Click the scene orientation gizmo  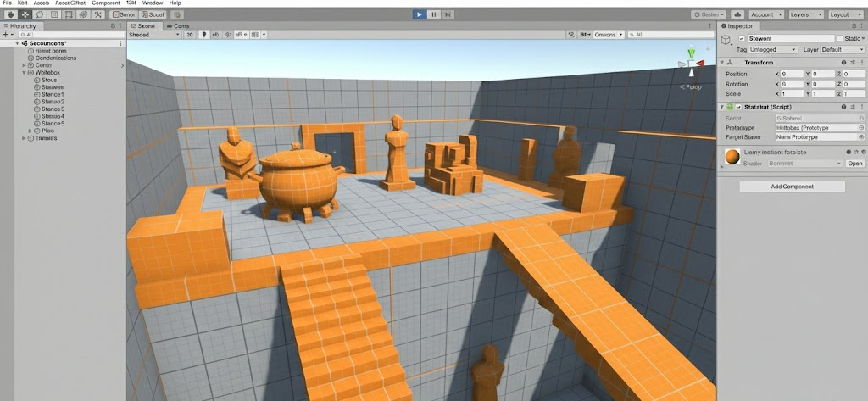(692, 64)
